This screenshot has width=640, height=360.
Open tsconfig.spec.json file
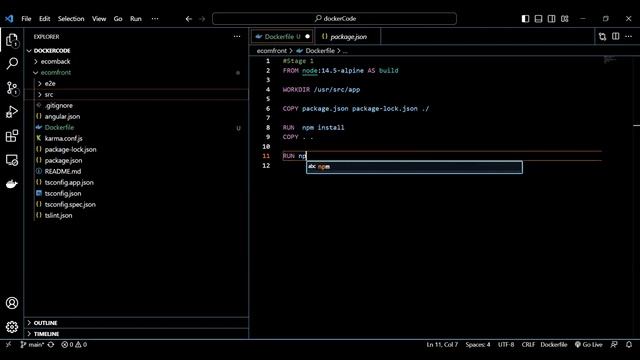pyautogui.click(x=70, y=205)
